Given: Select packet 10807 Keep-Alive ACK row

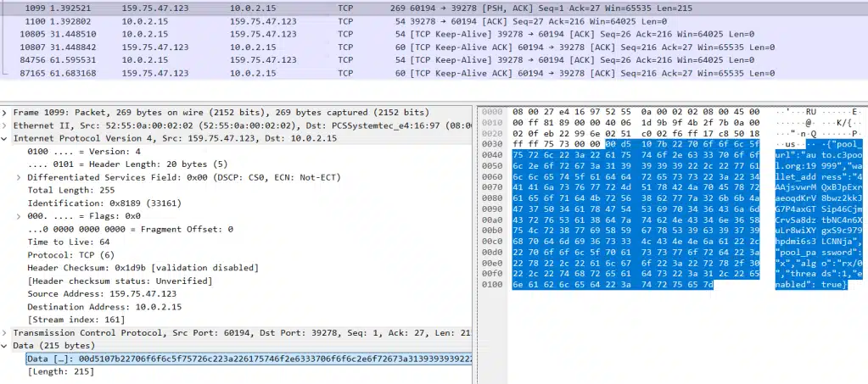Looking at the screenshot, I should pyautogui.click(x=255, y=47).
